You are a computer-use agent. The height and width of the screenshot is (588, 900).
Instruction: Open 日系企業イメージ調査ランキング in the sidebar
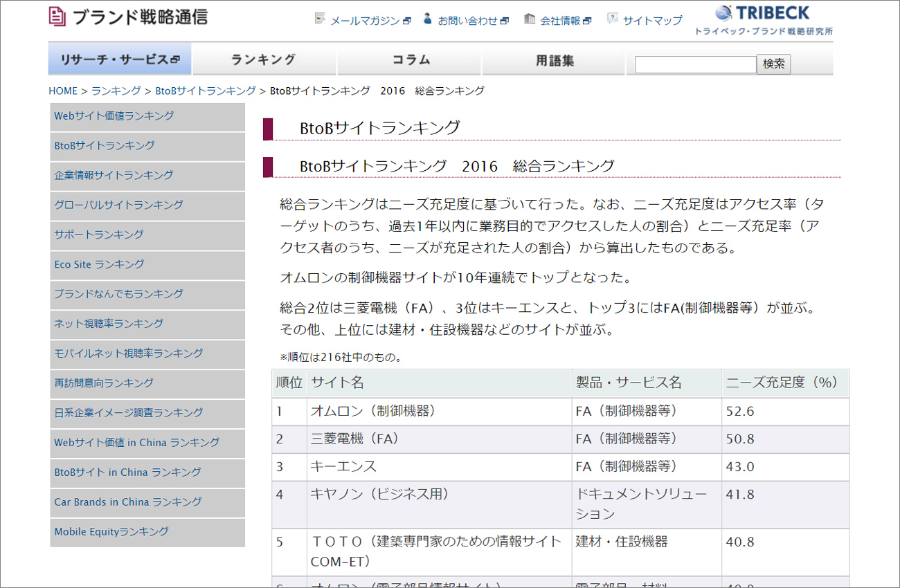click(x=147, y=414)
